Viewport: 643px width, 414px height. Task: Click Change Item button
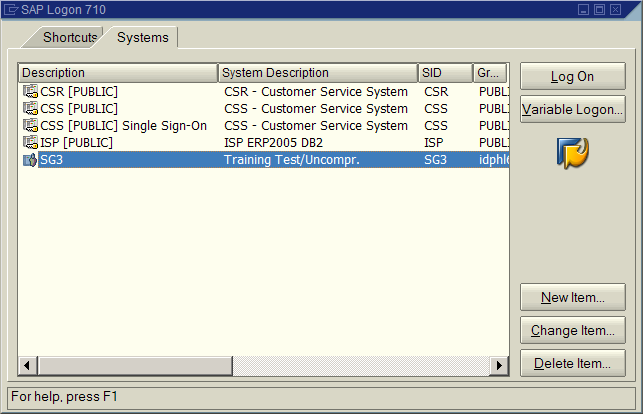573,330
